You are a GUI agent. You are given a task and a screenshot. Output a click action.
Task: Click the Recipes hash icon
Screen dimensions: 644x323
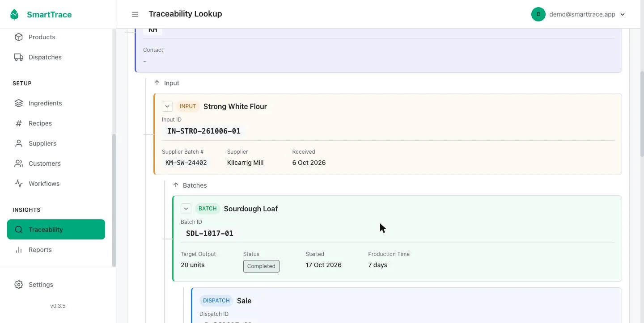19,123
